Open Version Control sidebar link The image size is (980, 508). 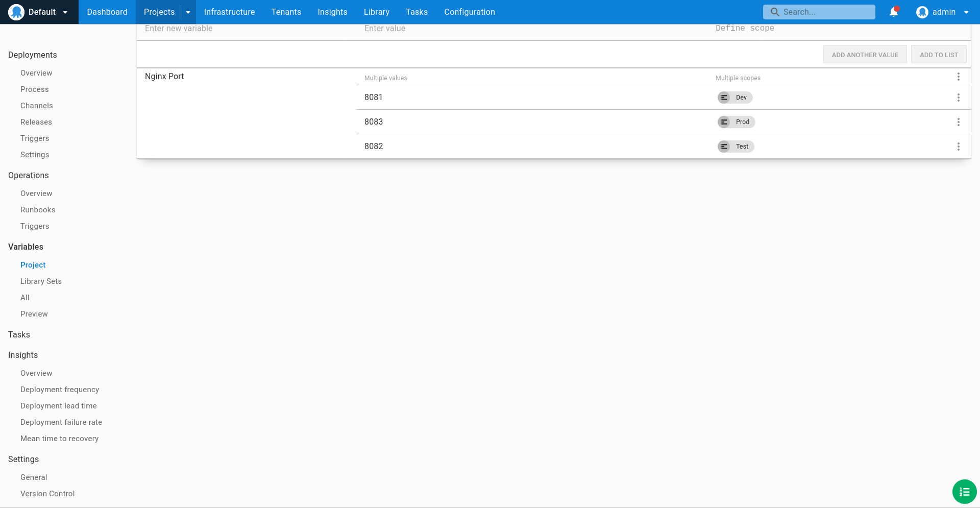tap(47, 494)
